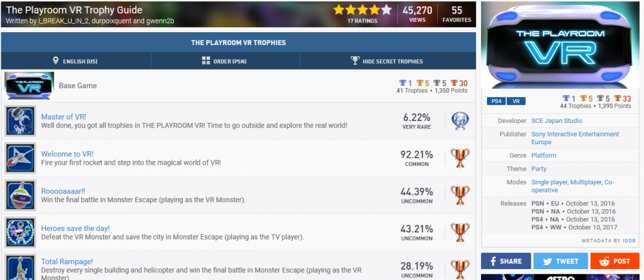Toggle Hide Secret Trophies
The height and width of the screenshot is (280, 644).
pyautogui.click(x=387, y=61)
